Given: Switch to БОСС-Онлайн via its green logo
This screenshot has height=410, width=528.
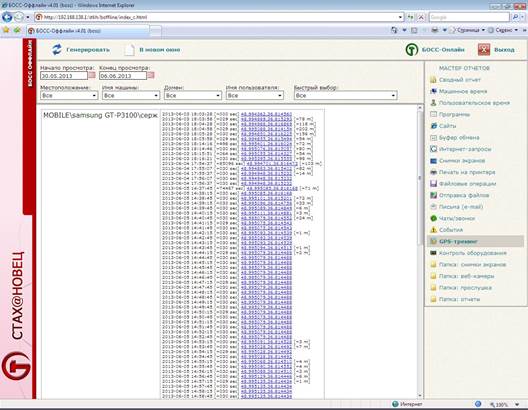Looking at the screenshot, I should tap(411, 49).
